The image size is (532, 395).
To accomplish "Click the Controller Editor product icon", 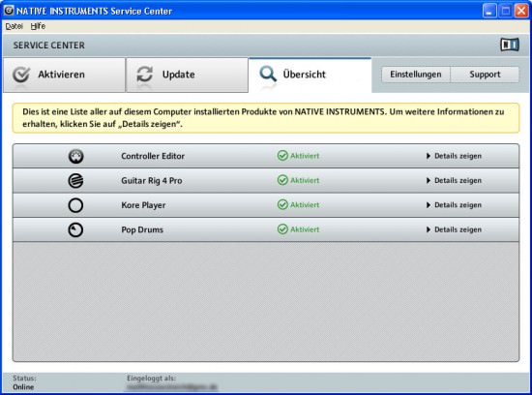I will point(75,156).
